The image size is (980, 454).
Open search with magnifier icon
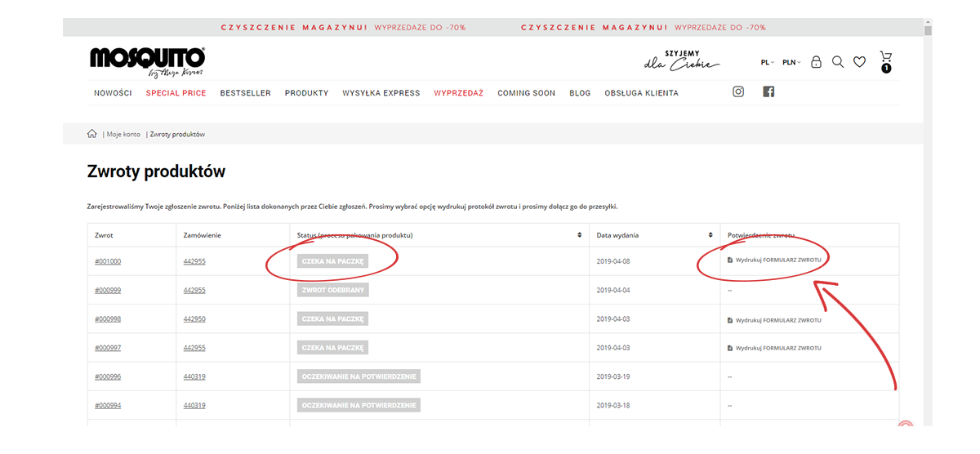point(837,62)
